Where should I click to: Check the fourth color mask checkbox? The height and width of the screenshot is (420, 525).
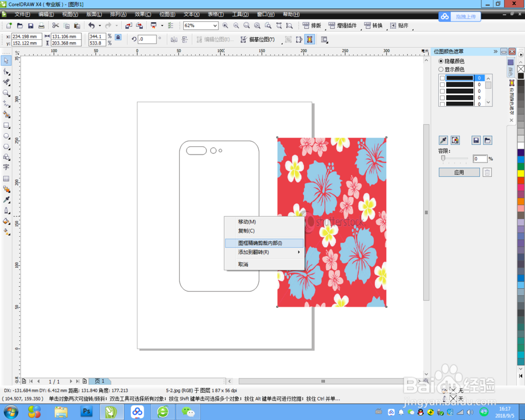point(442,98)
